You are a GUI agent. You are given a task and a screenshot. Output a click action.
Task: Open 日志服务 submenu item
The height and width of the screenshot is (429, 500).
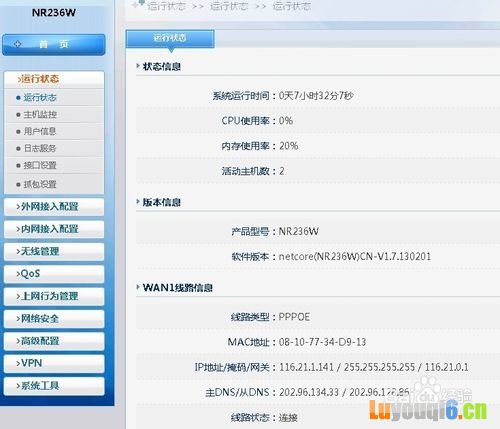(54, 148)
